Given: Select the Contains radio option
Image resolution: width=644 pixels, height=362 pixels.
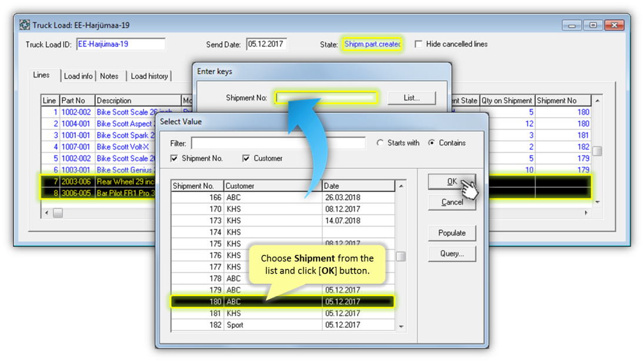Looking at the screenshot, I should [x=432, y=142].
